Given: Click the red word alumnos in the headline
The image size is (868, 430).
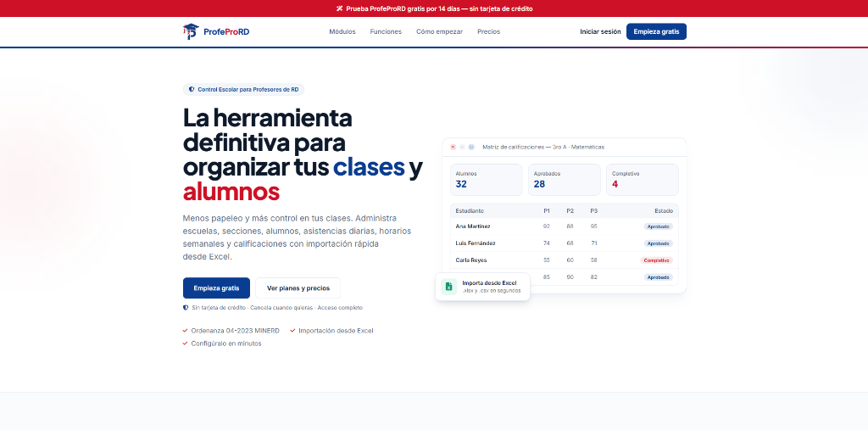Looking at the screenshot, I should (x=231, y=193).
